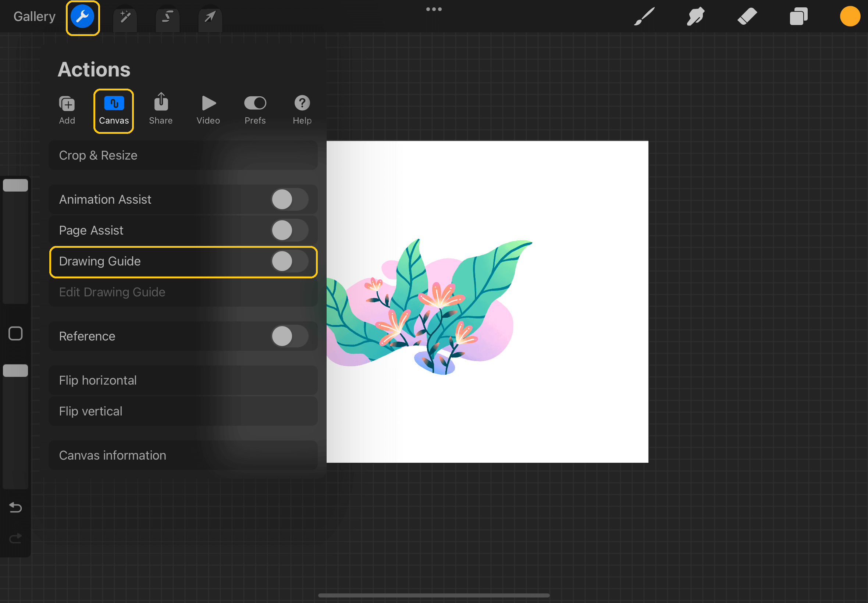Open the orange active color swatch
Viewport: 868px width, 603px height.
click(850, 17)
